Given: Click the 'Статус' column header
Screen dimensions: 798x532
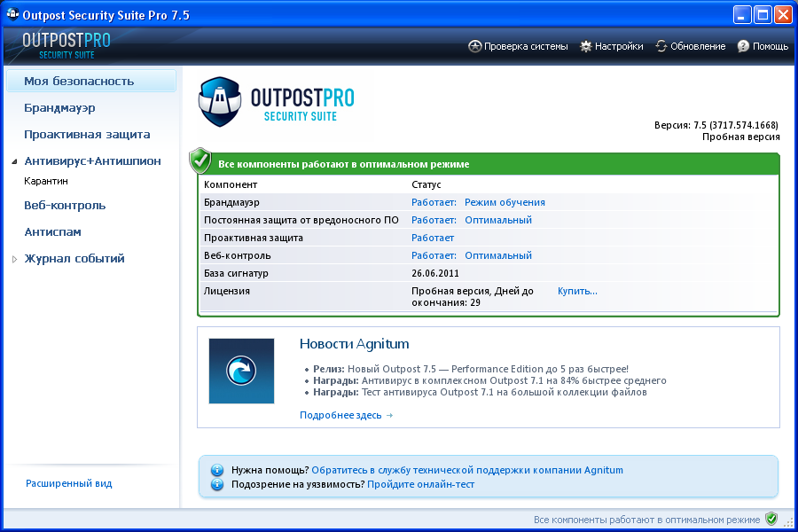Looking at the screenshot, I should (x=426, y=184).
